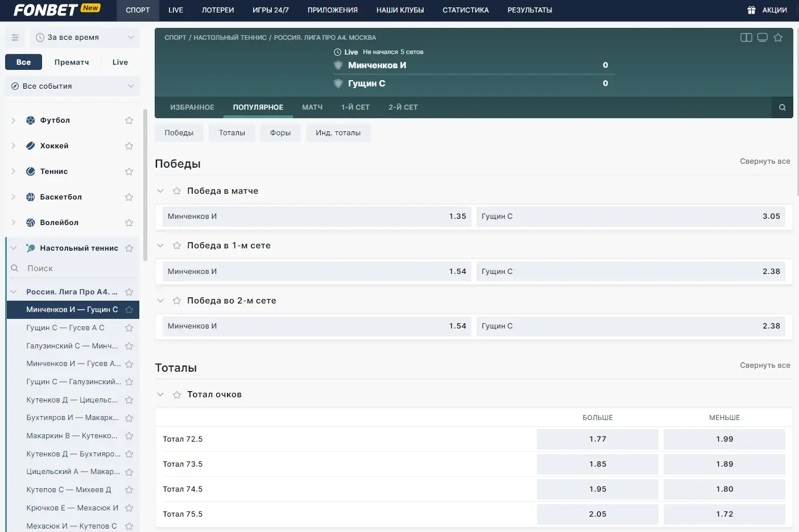
Task: Toggle favorite star next to Теннис
Action: 129,172
